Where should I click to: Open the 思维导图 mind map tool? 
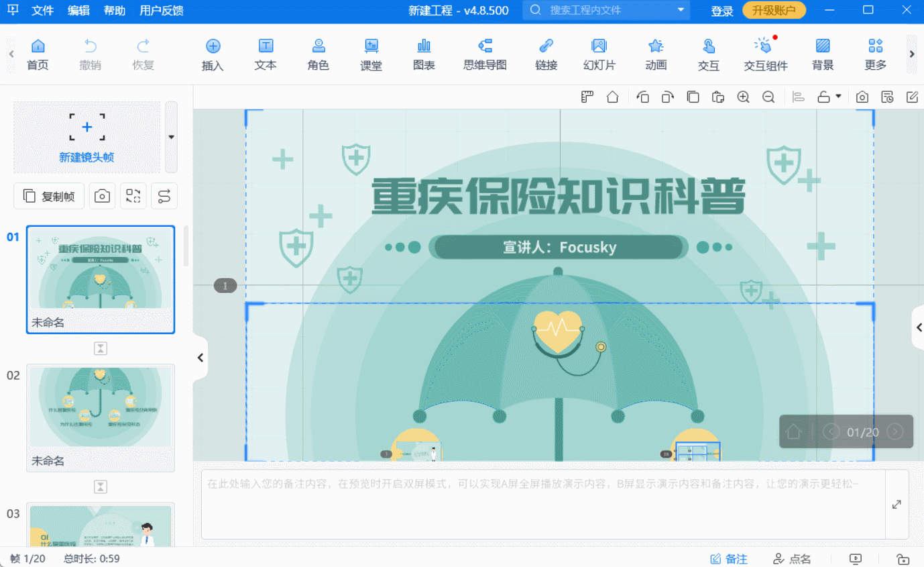(x=485, y=54)
